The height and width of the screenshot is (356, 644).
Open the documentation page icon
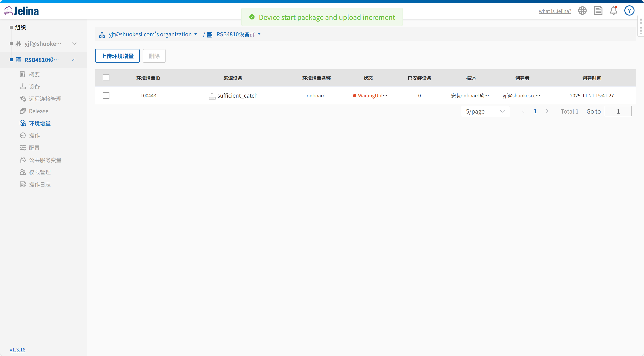click(x=598, y=11)
